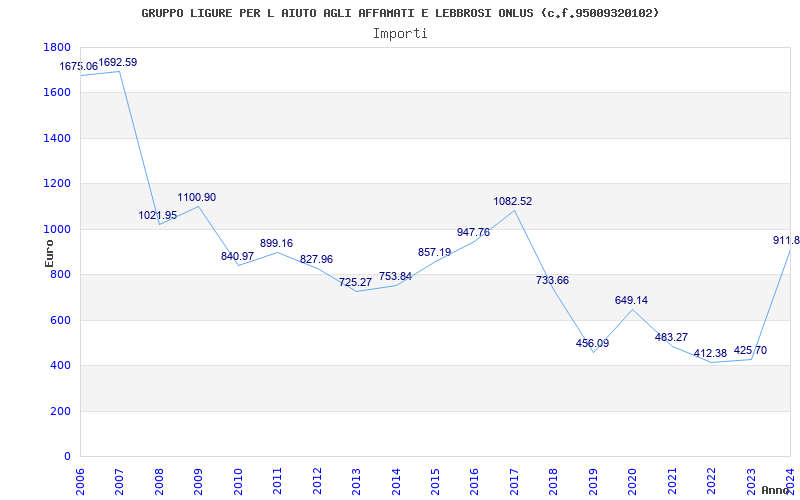Viewport: 800px width, 500px height.
Task: Click the 2021 year axis label
Action: point(672,482)
